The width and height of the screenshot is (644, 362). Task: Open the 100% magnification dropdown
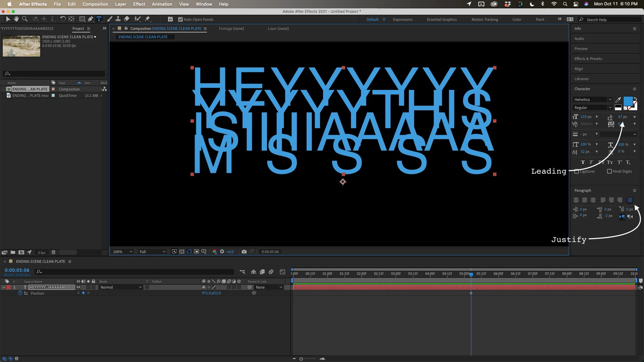[123, 252]
